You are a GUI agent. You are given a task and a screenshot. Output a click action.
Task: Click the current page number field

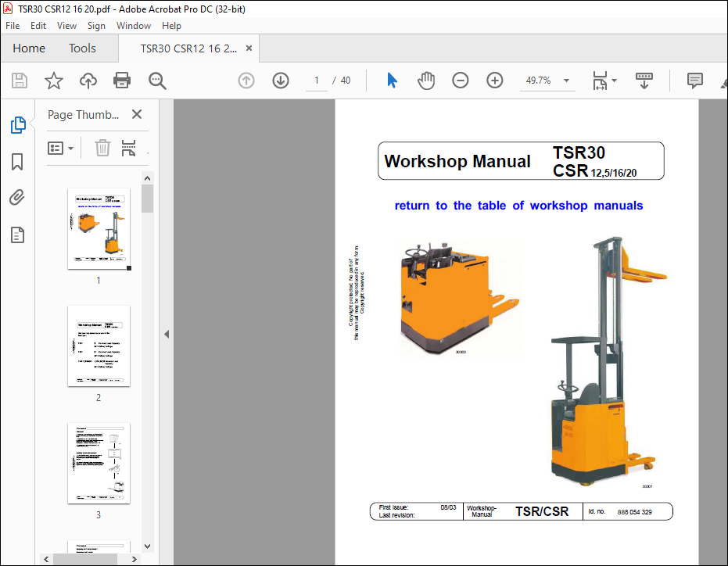click(x=317, y=81)
